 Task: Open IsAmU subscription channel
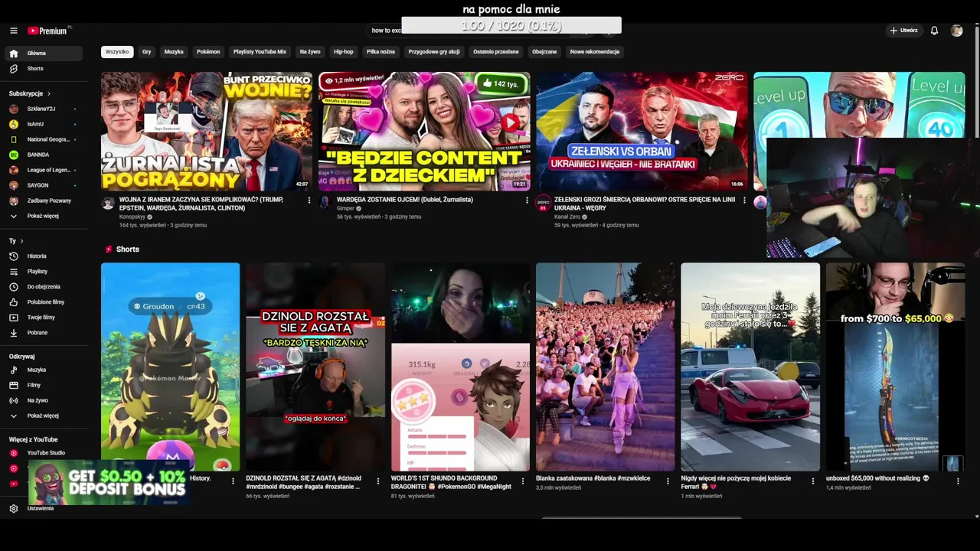coord(43,124)
